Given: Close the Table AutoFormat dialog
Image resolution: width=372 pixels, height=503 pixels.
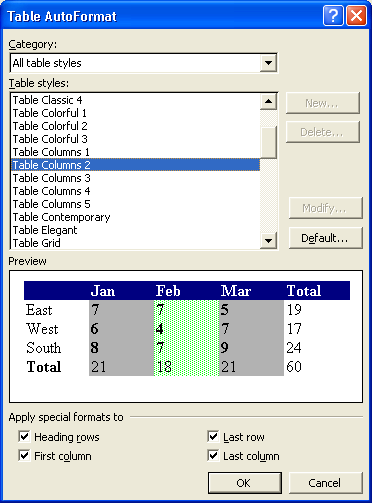Looking at the screenshot, I should 356,15.
